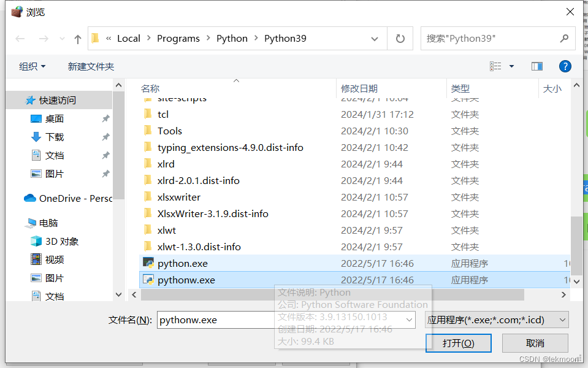Open 图片 under quick access

tap(55, 174)
